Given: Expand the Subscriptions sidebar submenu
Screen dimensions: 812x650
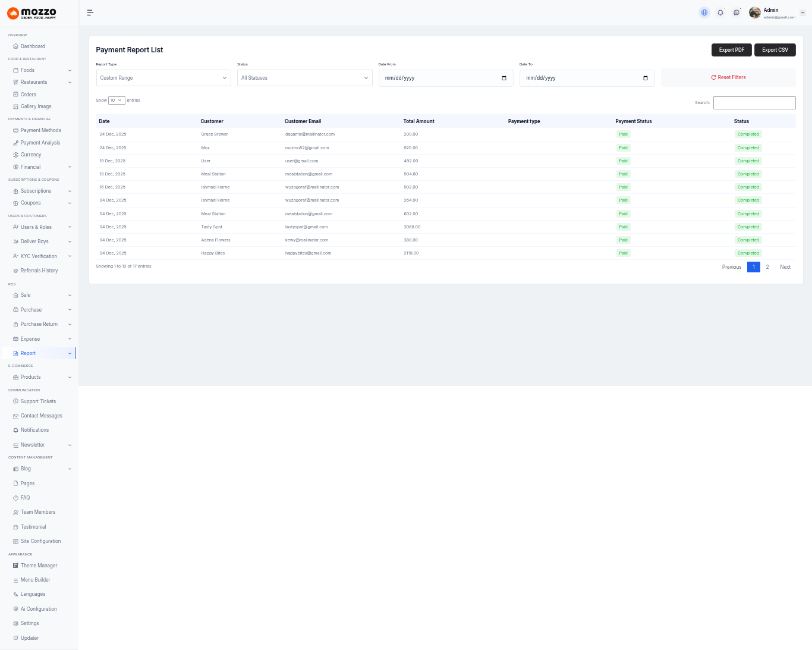Looking at the screenshot, I should coord(42,191).
